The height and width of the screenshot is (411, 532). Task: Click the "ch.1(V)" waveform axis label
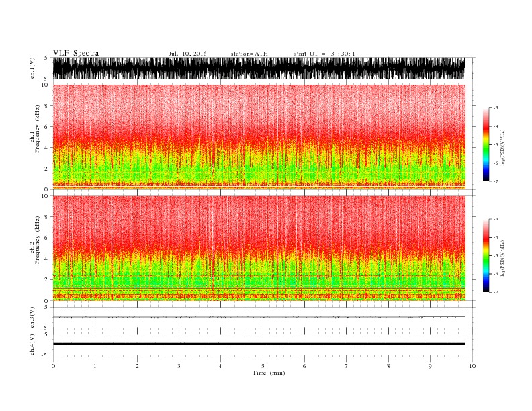coord(32,68)
